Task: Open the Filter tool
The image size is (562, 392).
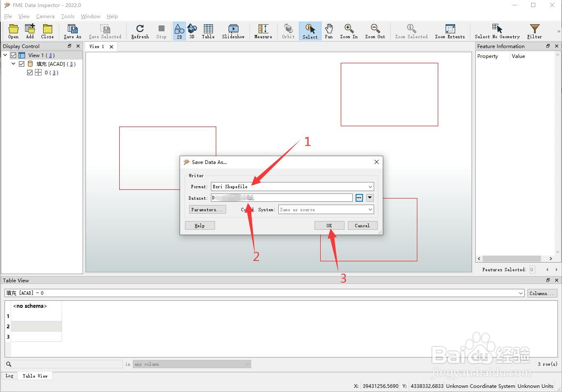Action: pyautogui.click(x=534, y=31)
